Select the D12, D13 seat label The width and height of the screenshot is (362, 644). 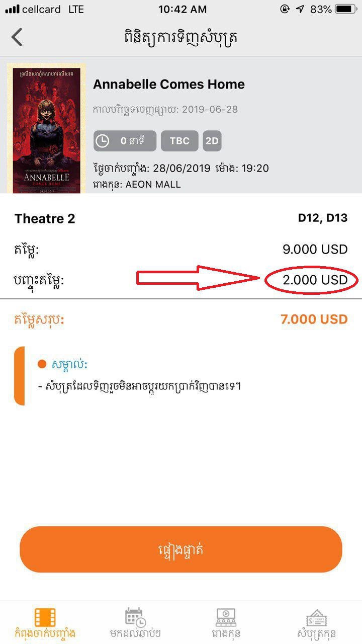323,218
